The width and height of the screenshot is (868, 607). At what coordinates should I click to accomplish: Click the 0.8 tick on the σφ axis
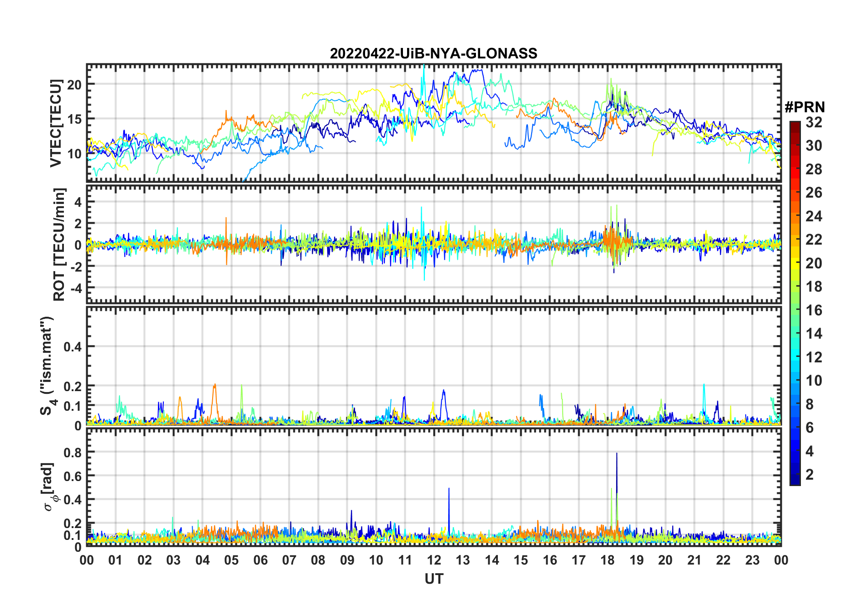click(73, 452)
